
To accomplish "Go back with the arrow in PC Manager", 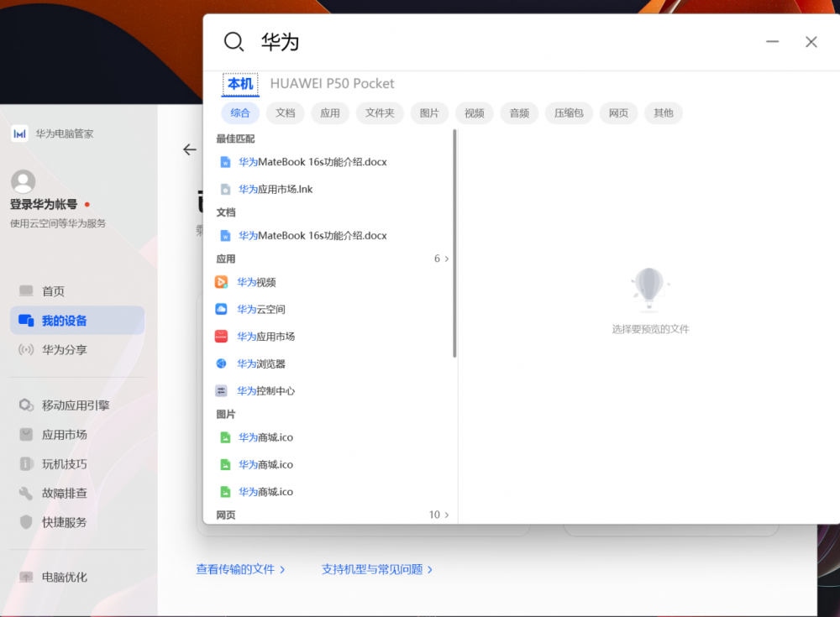I will (190, 149).
